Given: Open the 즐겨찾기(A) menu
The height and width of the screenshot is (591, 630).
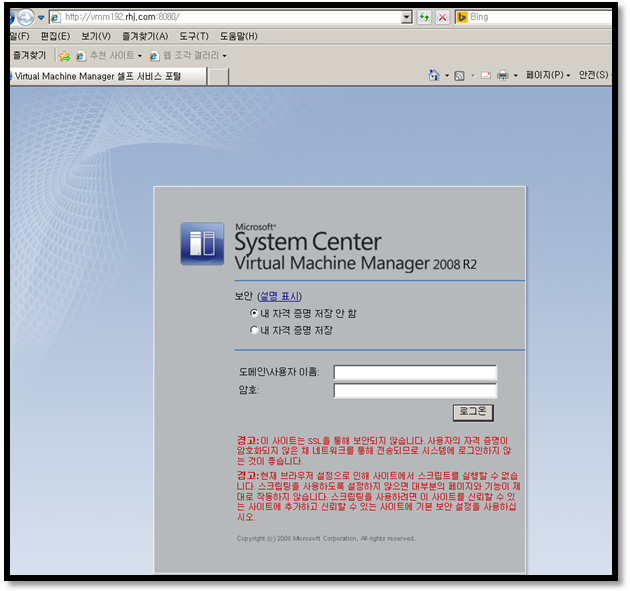Looking at the screenshot, I should 145,36.
